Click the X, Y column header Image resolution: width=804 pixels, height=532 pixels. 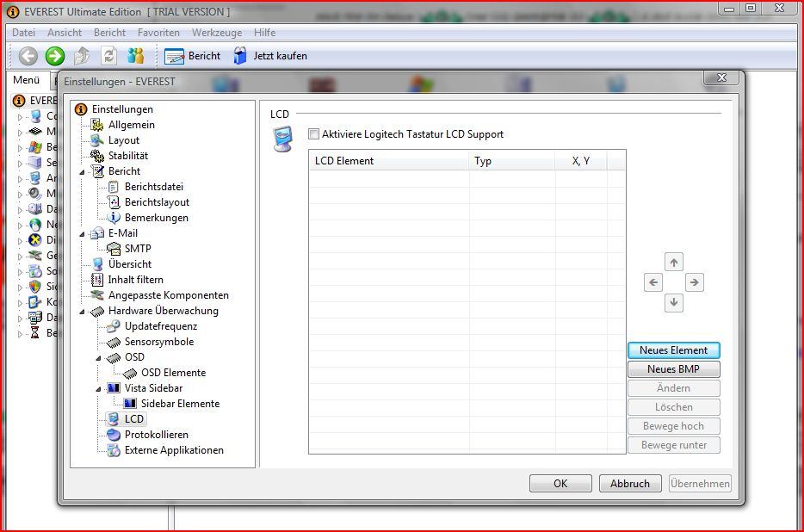click(x=581, y=161)
